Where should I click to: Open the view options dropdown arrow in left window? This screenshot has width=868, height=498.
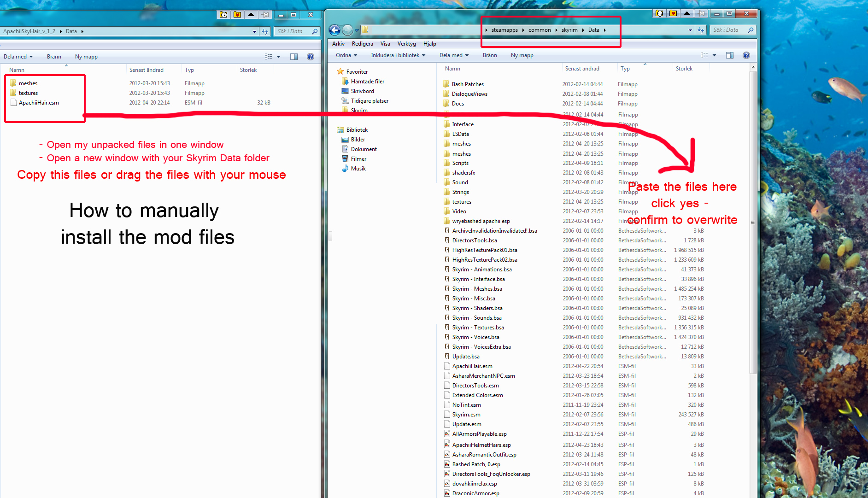click(x=278, y=57)
